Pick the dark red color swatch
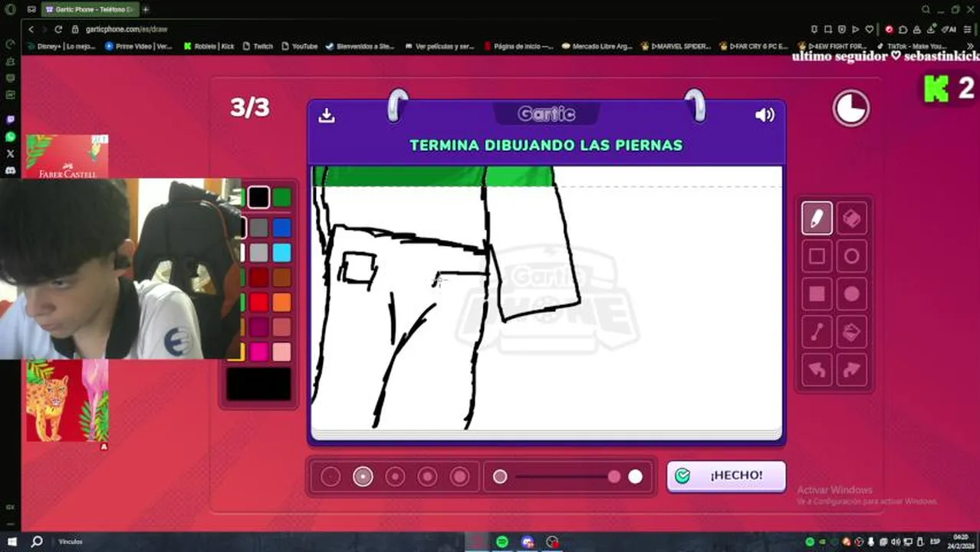This screenshot has height=552, width=980. pos(258,278)
